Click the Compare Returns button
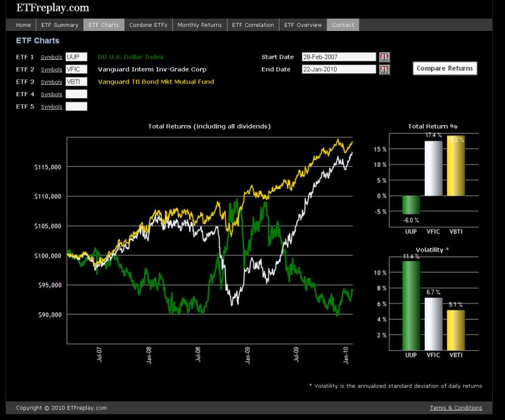505x420 pixels. click(444, 68)
